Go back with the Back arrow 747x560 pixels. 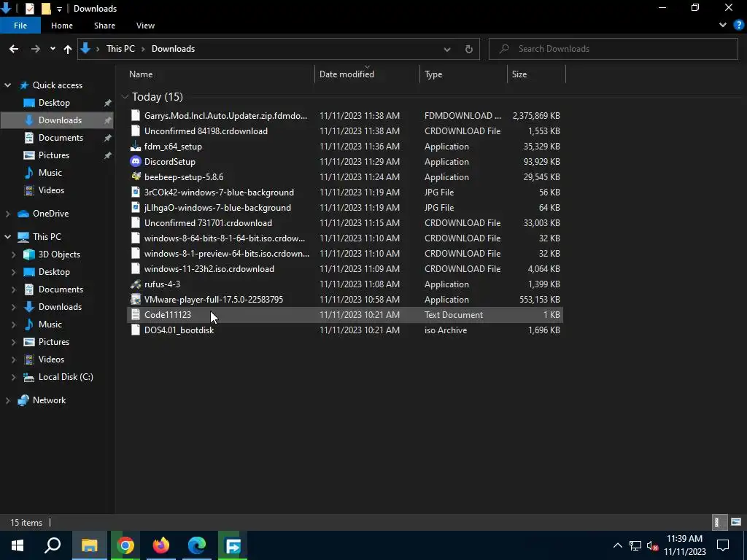click(14, 49)
